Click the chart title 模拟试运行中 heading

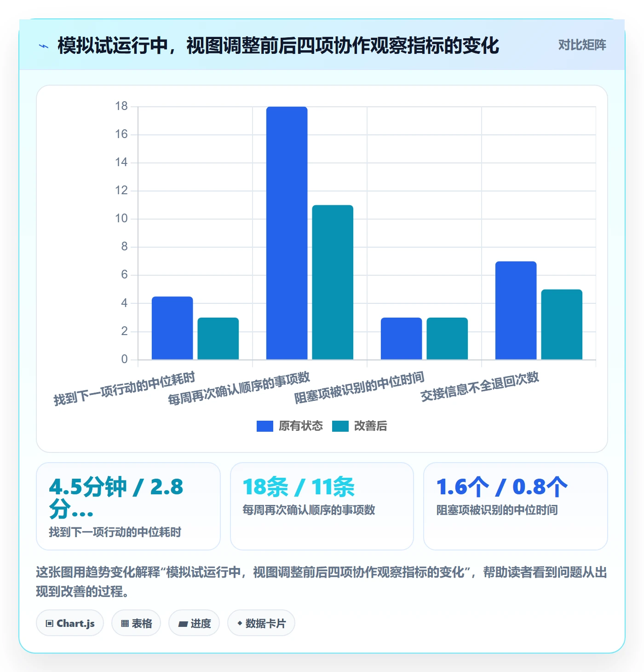[x=278, y=46]
